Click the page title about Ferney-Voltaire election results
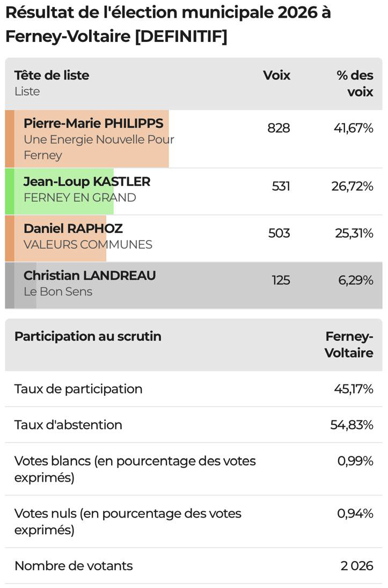This screenshot has height=588, width=388. (x=168, y=24)
